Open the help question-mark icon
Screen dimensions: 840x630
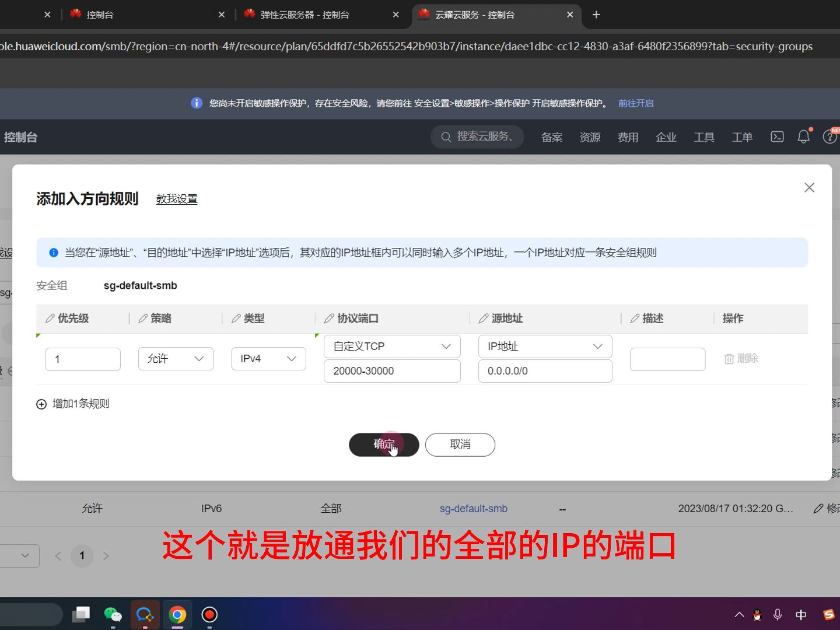coord(829,136)
